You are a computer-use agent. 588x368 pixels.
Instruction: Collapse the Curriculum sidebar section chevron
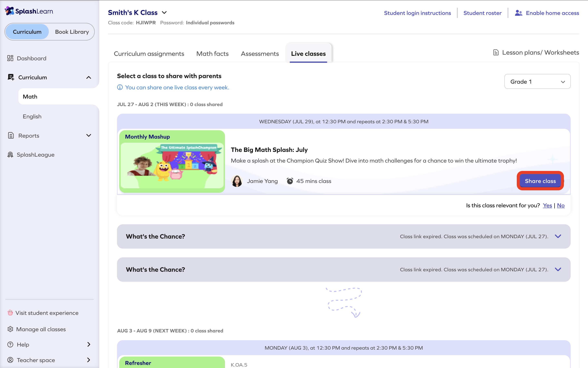[89, 77]
